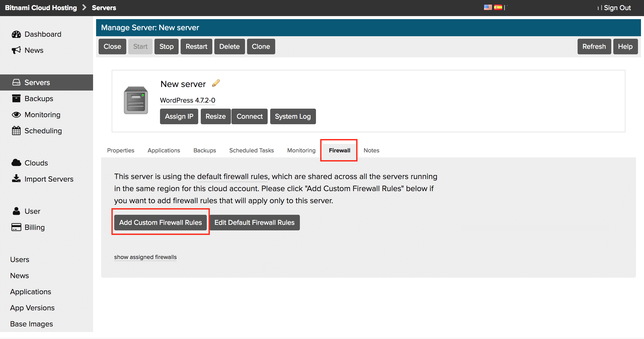Open the Applications tab
The width and height of the screenshot is (644, 339).
pyautogui.click(x=164, y=150)
